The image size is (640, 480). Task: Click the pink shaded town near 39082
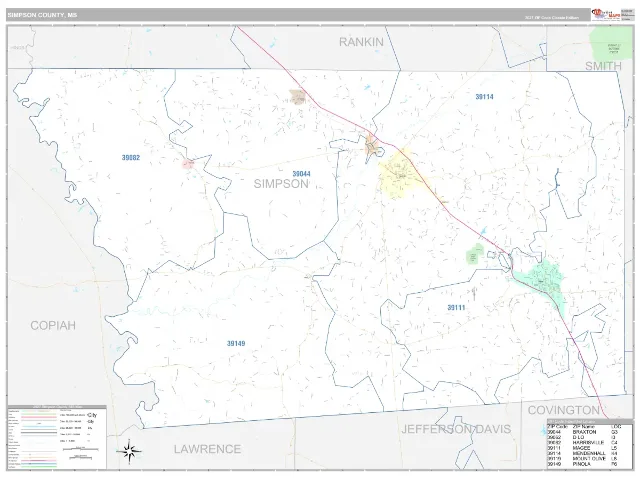pos(188,164)
